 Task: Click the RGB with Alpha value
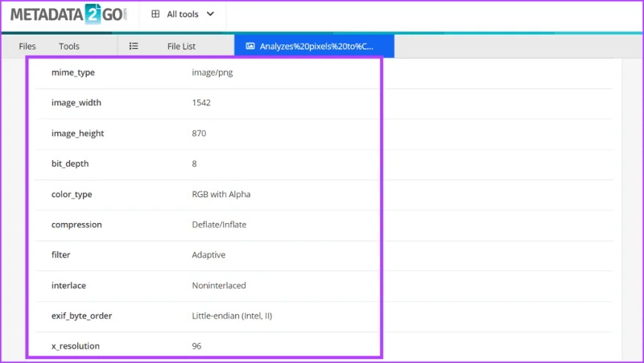[x=221, y=194]
